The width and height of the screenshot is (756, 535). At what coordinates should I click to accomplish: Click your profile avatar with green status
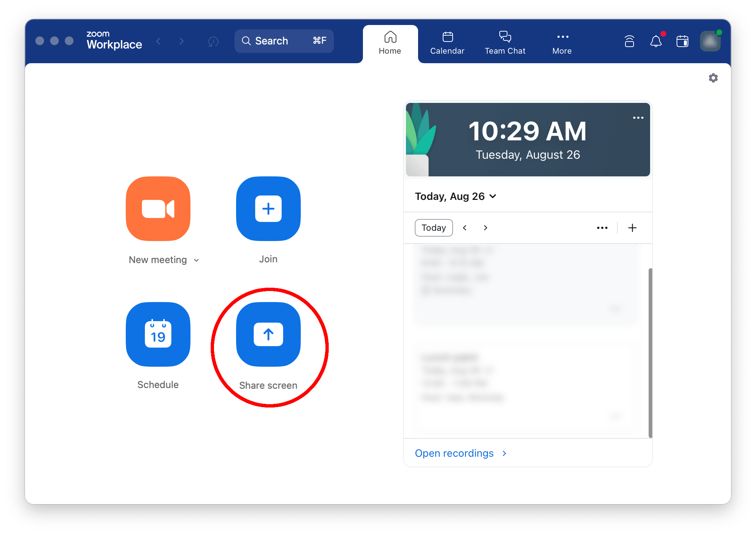[x=710, y=41]
